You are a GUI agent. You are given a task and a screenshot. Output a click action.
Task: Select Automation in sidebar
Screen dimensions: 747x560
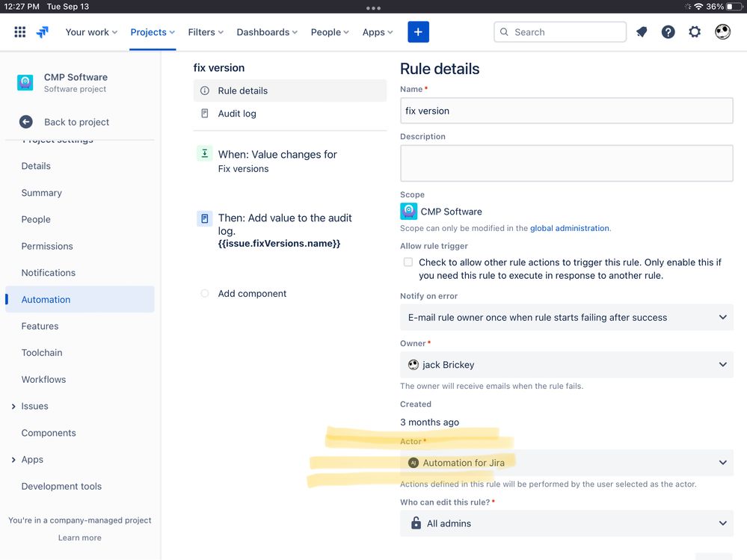80,300
